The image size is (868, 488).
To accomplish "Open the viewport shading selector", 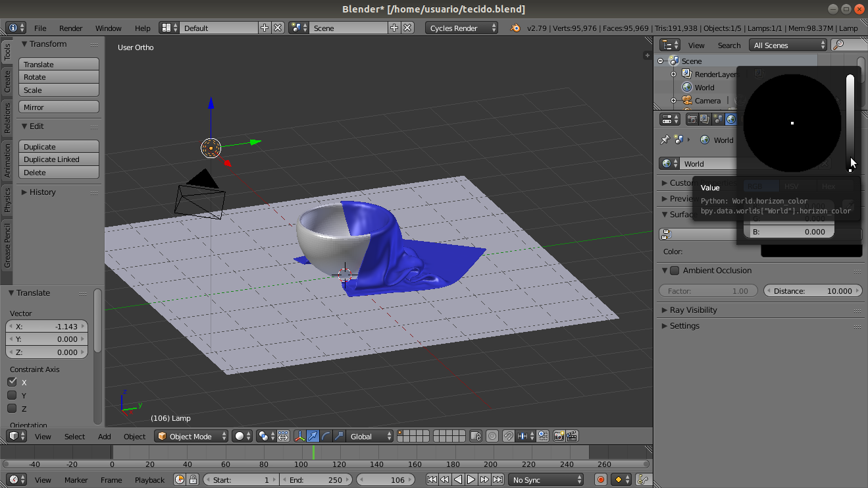I will point(242,436).
